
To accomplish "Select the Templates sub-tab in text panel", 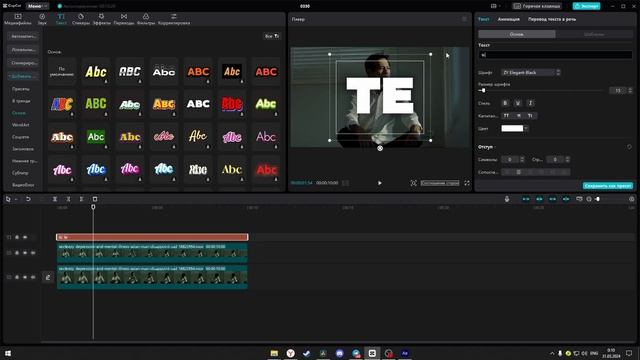I will pyautogui.click(x=594, y=34).
